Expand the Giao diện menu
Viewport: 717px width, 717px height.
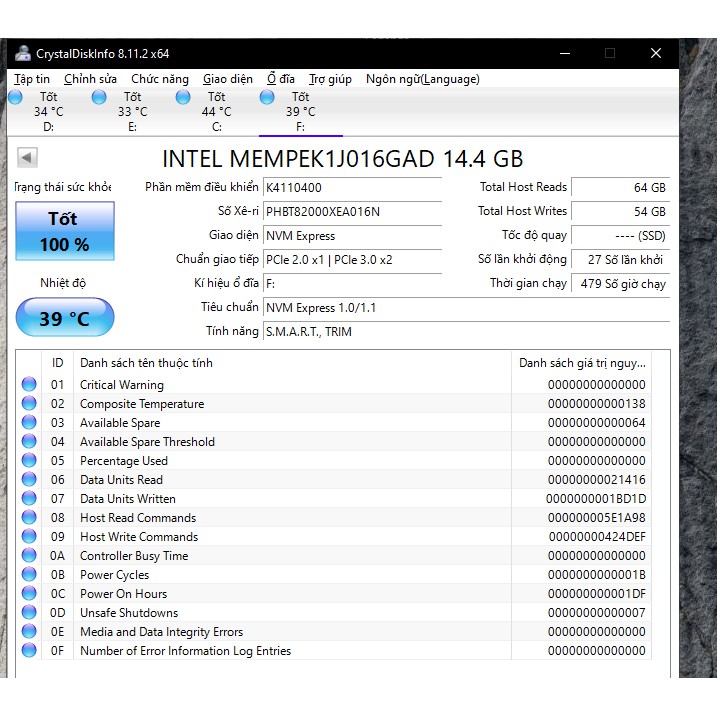coord(228,79)
